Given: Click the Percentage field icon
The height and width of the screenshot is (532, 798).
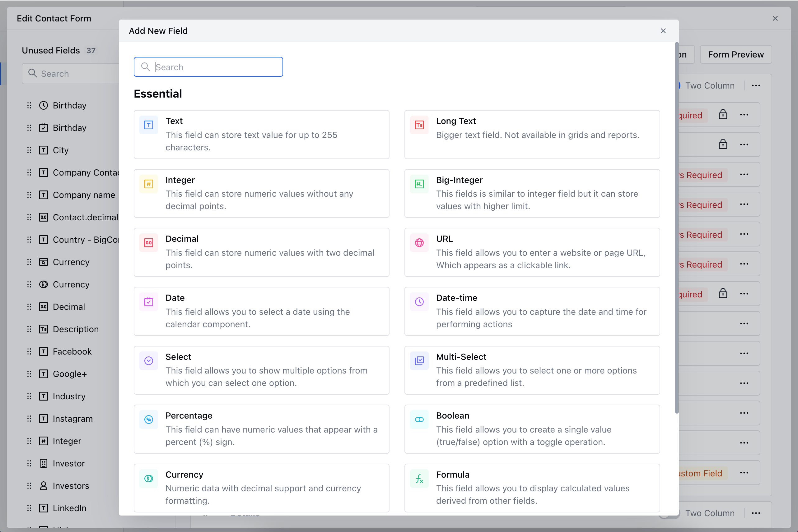Looking at the screenshot, I should tap(148, 420).
